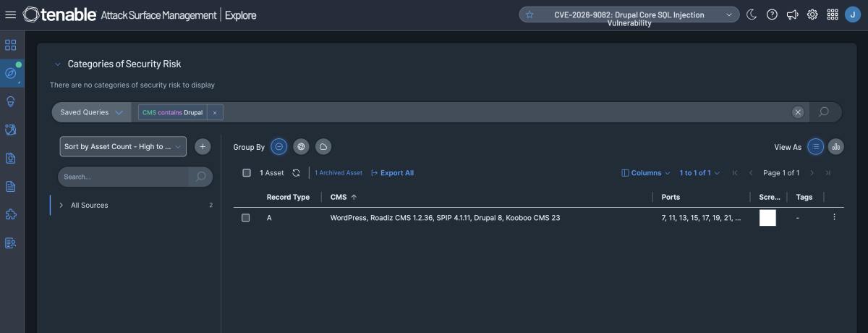Open the apps grid switcher icon
The image size is (868, 333).
pyautogui.click(x=833, y=14)
